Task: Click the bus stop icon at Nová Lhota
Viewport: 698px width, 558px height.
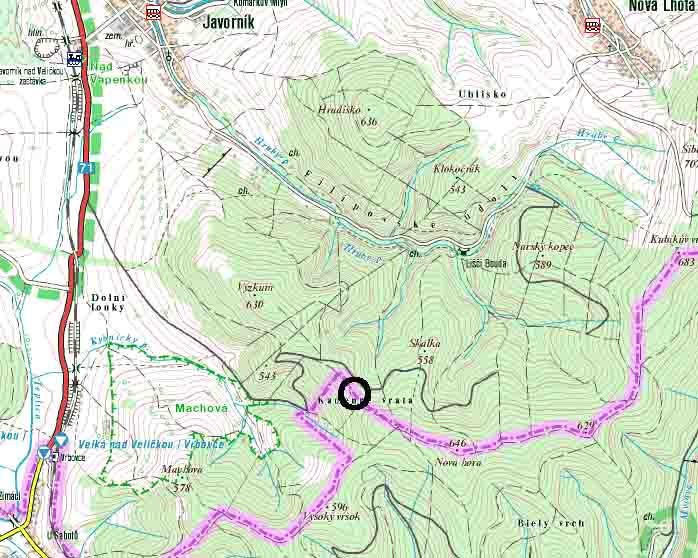Action: click(x=592, y=25)
